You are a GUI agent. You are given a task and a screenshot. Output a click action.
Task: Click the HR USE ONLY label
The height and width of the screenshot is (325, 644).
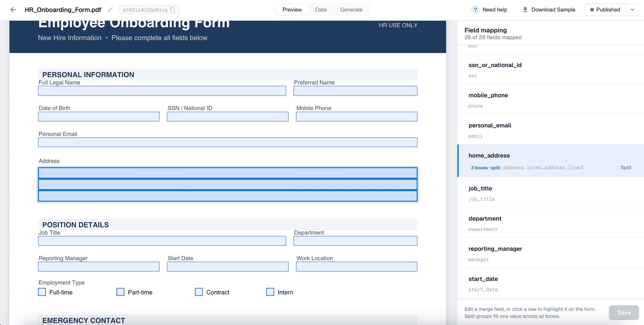point(398,25)
